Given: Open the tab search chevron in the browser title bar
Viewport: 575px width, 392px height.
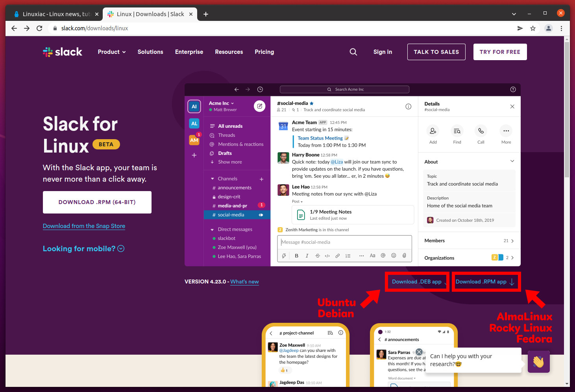Looking at the screenshot, I should [514, 14].
